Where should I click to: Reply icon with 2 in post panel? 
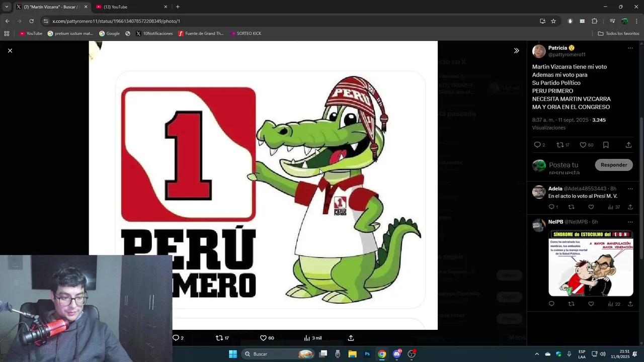539,145
